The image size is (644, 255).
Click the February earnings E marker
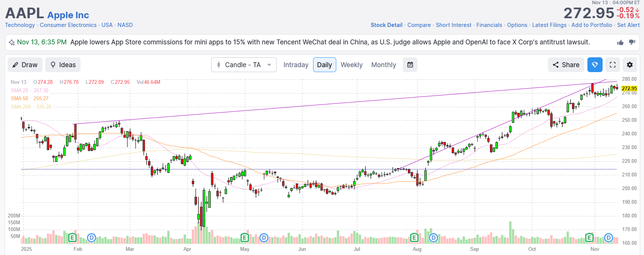point(72,238)
